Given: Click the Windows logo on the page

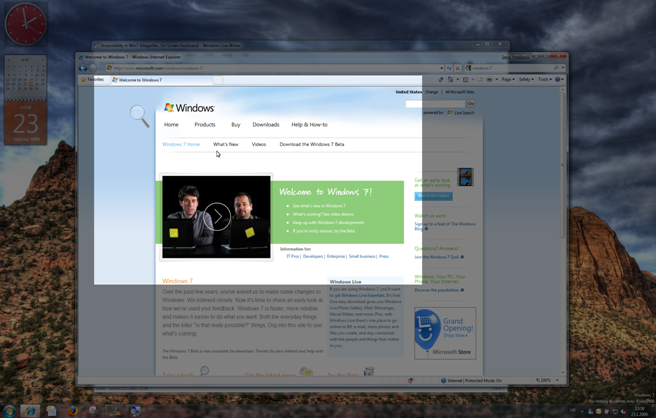Looking at the screenshot, I should click(189, 108).
